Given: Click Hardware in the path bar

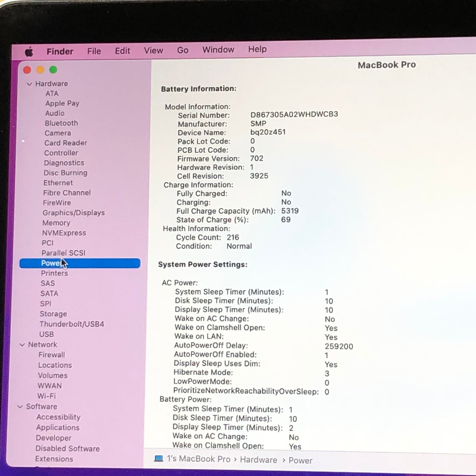Looking at the screenshot, I should (x=258, y=460).
